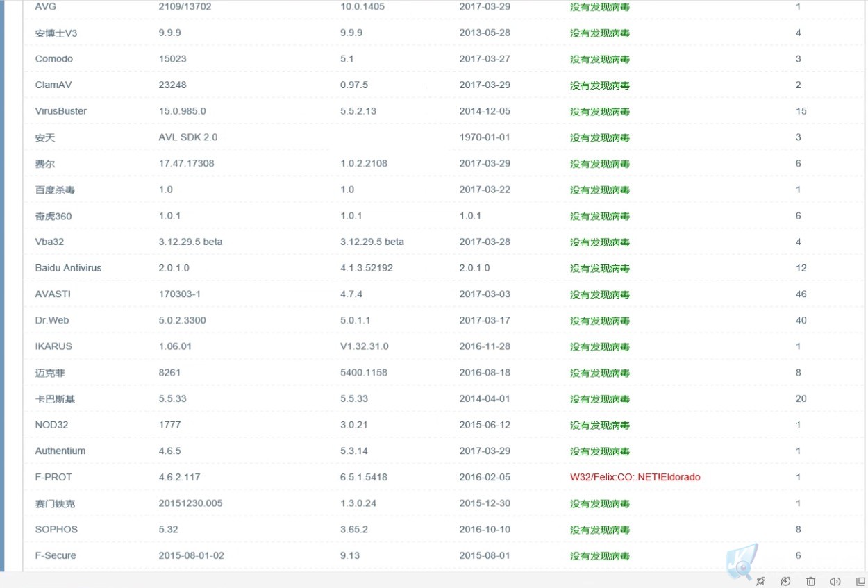Select the F-Secure engine name
The image size is (868, 588).
click(56, 555)
